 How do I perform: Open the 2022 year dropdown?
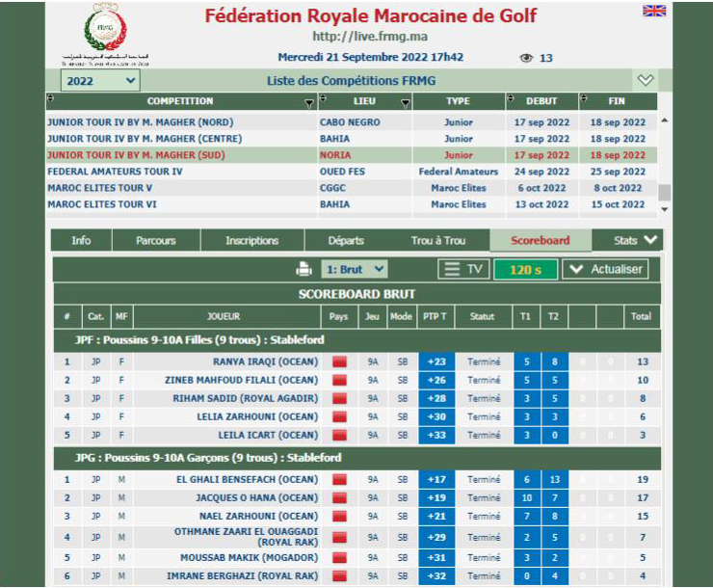(100, 81)
